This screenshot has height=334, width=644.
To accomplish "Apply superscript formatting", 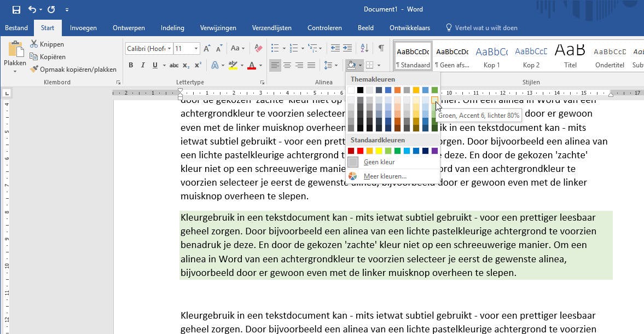I will pos(199,66).
